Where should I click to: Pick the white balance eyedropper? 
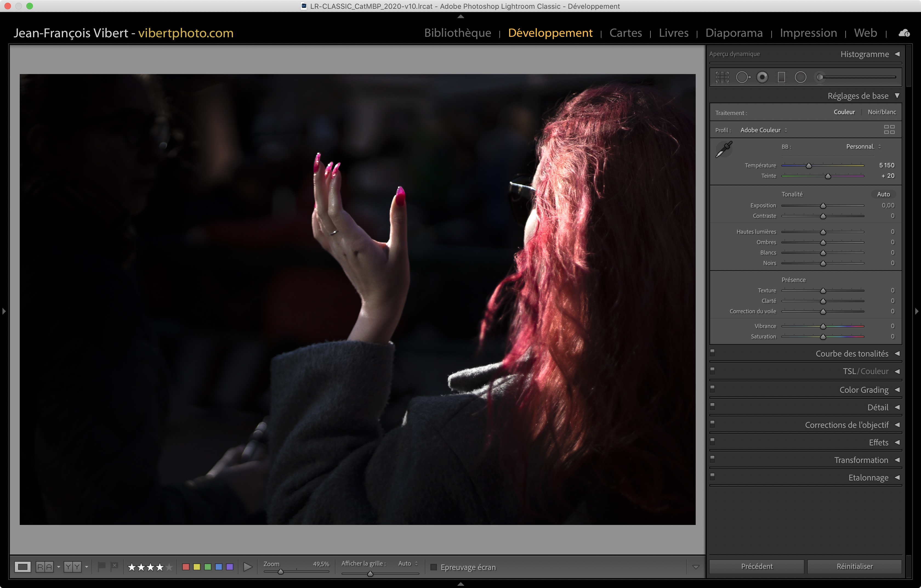pyautogui.click(x=724, y=149)
